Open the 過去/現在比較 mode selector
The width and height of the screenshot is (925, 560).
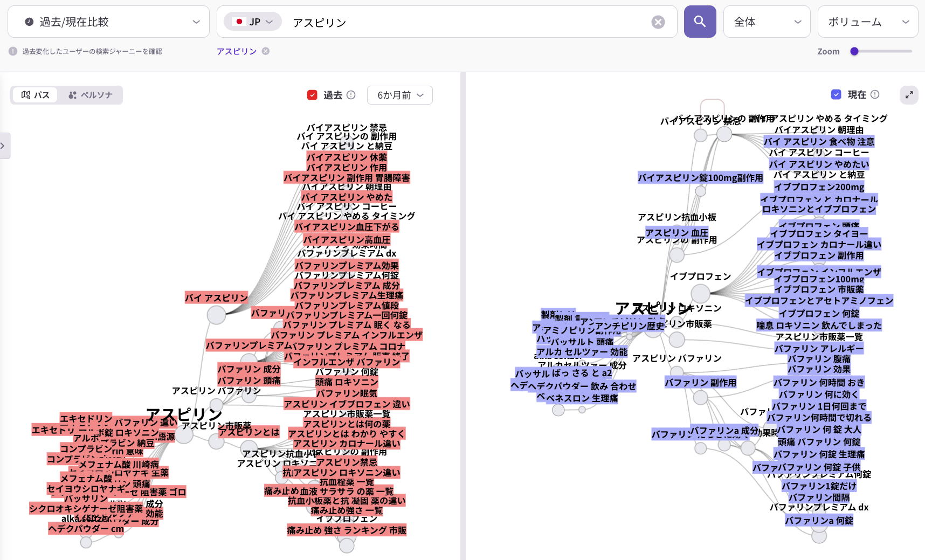pyautogui.click(x=108, y=22)
